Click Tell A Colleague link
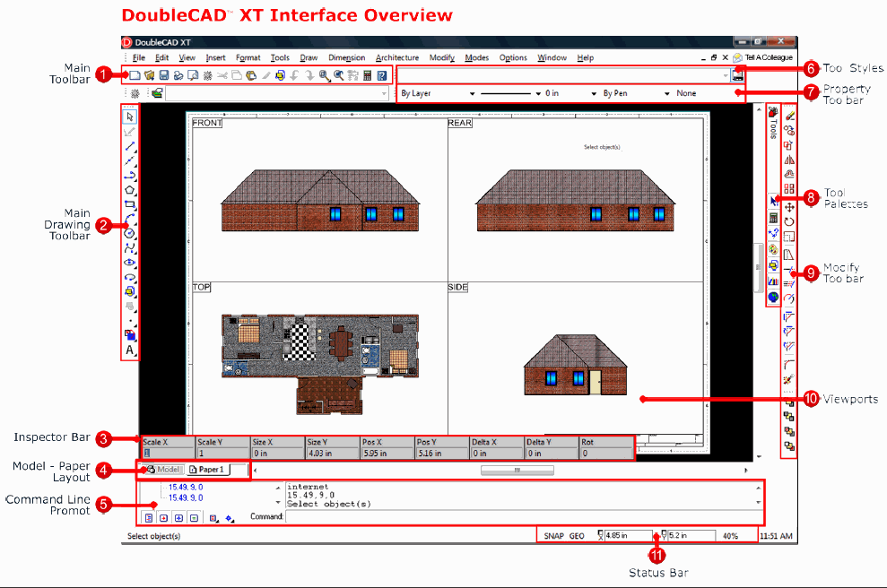Viewport: 887px width, 588px height. pyautogui.click(x=763, y=57)
